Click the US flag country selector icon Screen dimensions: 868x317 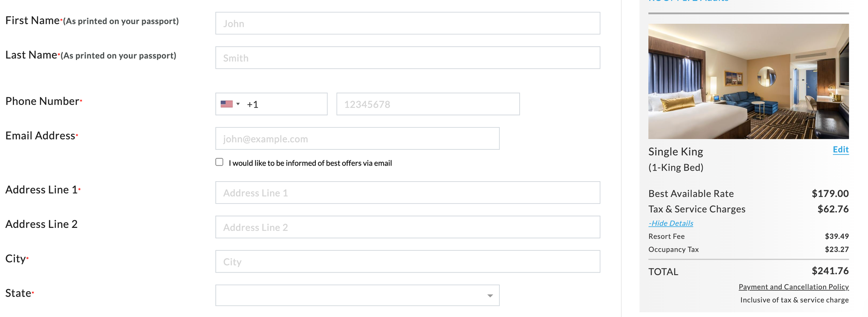(x=227, y=104)
